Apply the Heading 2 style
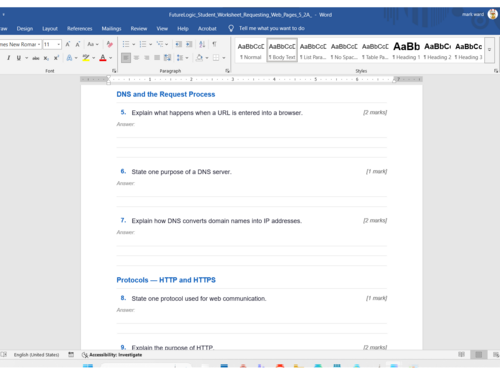500x375 pixels. click(x=437, y=50)
